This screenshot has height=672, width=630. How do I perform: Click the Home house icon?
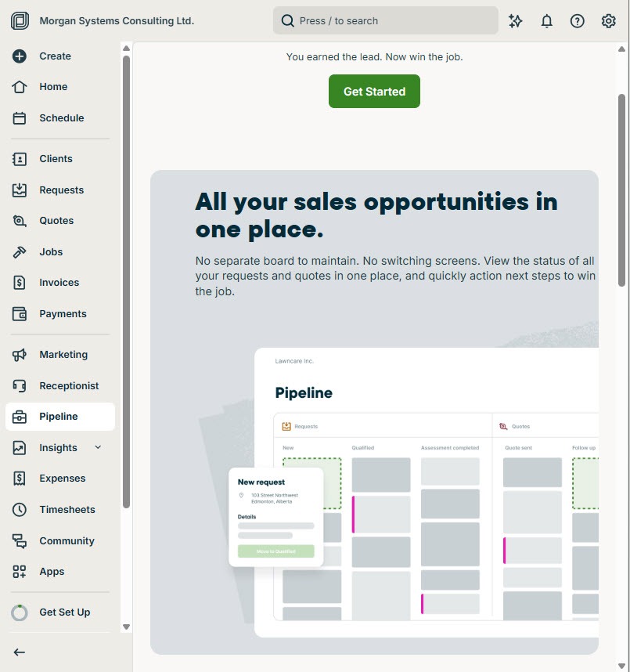[20, 87]
